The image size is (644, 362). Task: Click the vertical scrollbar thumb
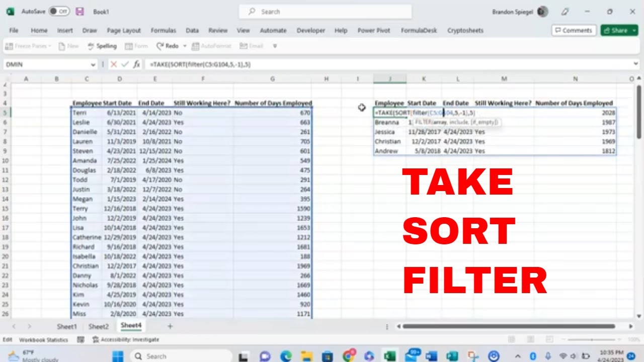pyautogui.click(x=639, y=113)
